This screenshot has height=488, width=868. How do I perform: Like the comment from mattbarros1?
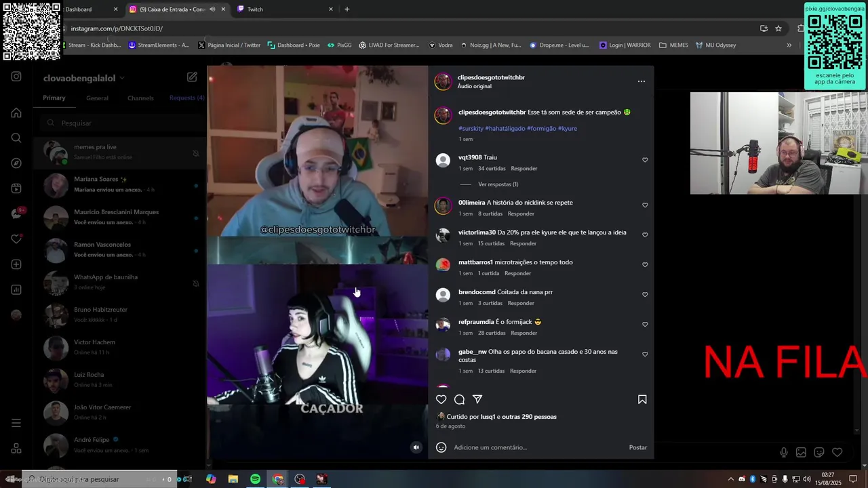pos(645,265)
